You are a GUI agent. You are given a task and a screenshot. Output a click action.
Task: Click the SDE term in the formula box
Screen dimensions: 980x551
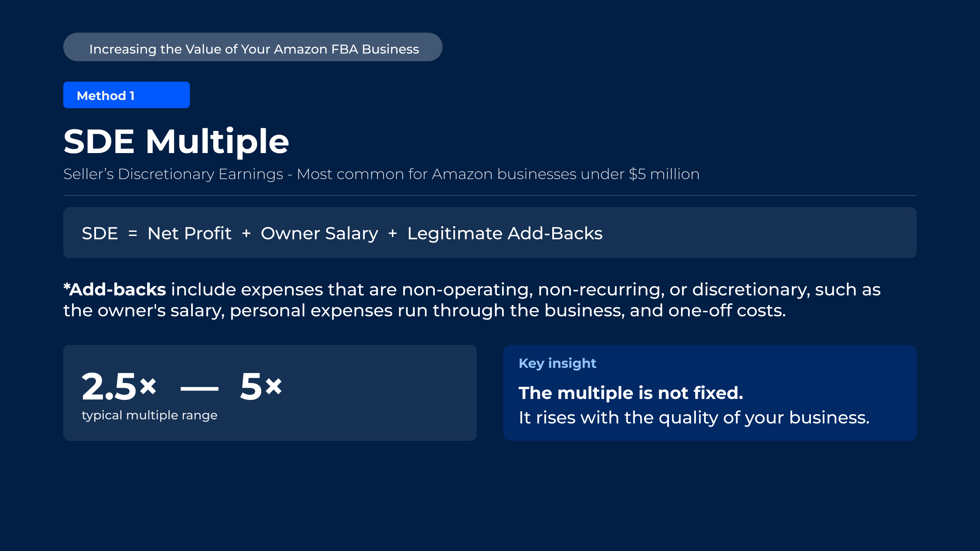(100, 233)
